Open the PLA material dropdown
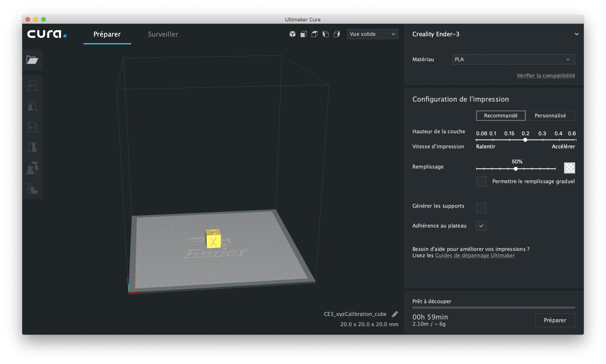This screenshot has height=364, width=606. 513,59
